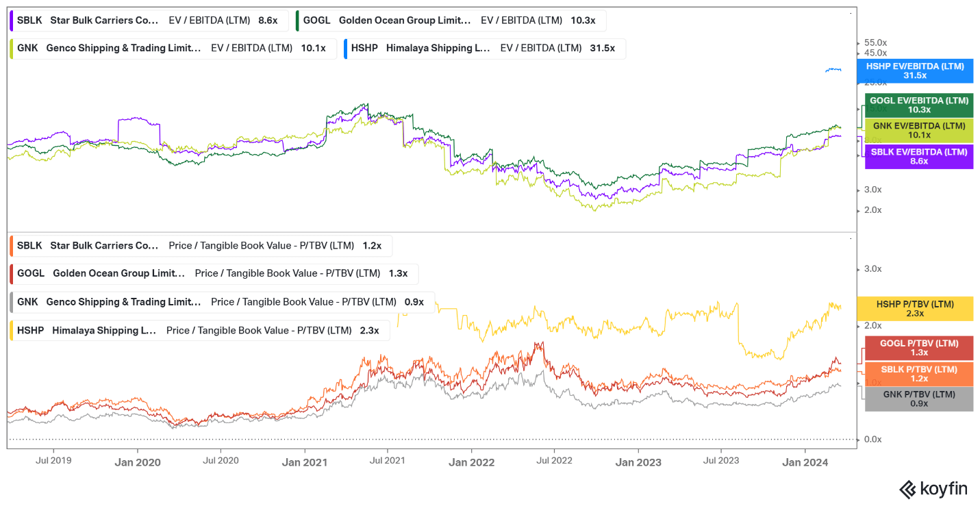The image size is (980, 506).
Task: Select GOGL Price / Tangible Book Value legend
Action: tap(212, 273)
